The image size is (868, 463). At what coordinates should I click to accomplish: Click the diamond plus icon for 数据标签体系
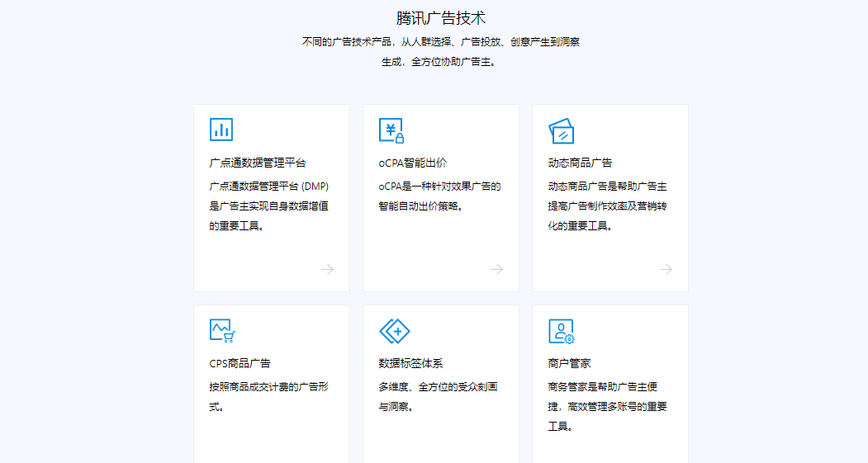395,331
